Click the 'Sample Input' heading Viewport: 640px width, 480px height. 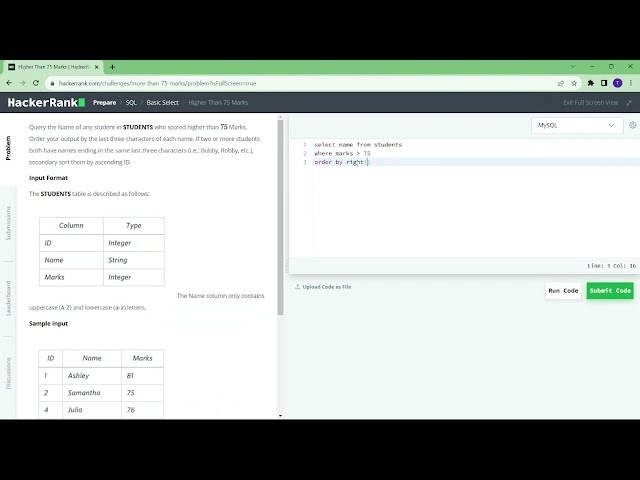(48, 324)
